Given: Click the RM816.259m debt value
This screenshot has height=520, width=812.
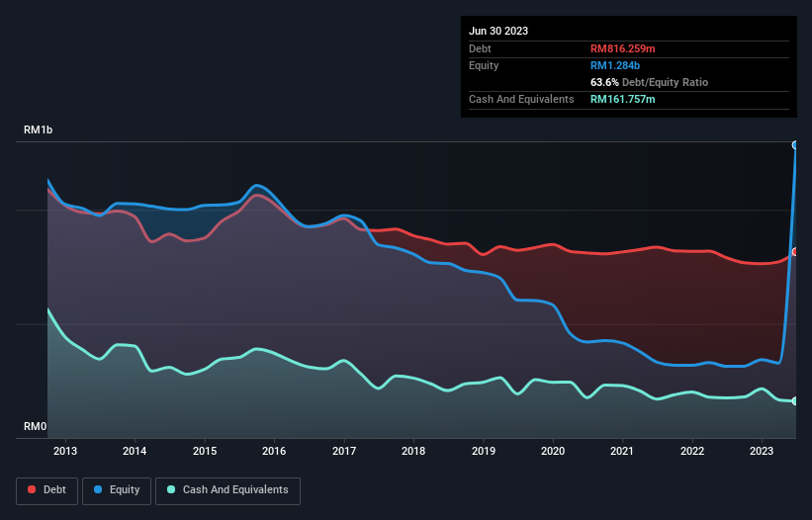Looking at the screenshot, I should tap(622, 48).
